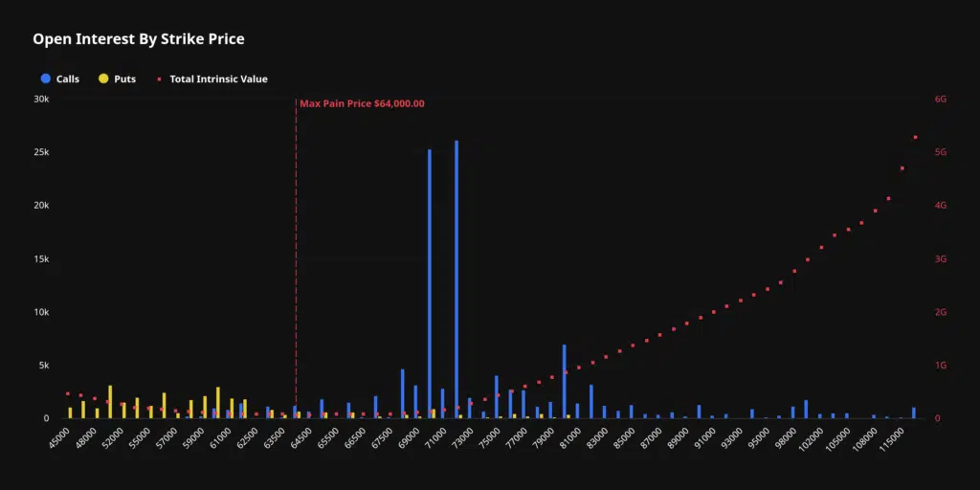The image size is (980, 490).
Task: Click the highest red intrinsic value dot
Action: [915, 137]
